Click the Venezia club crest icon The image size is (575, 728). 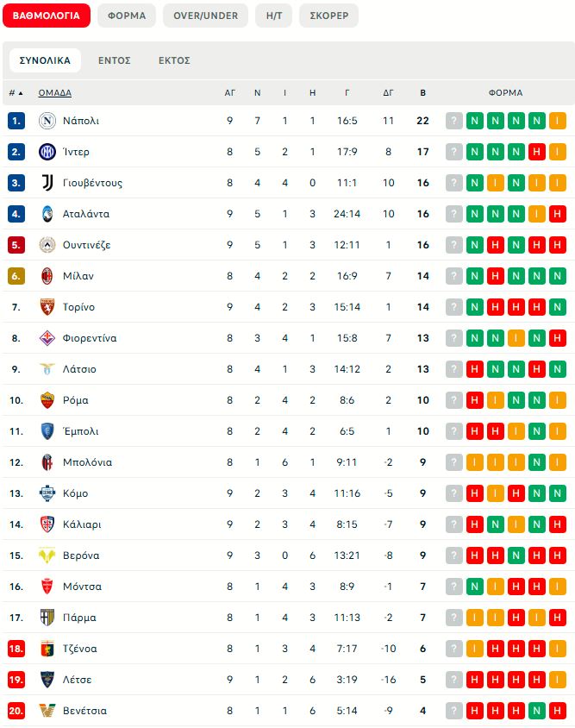47,711
